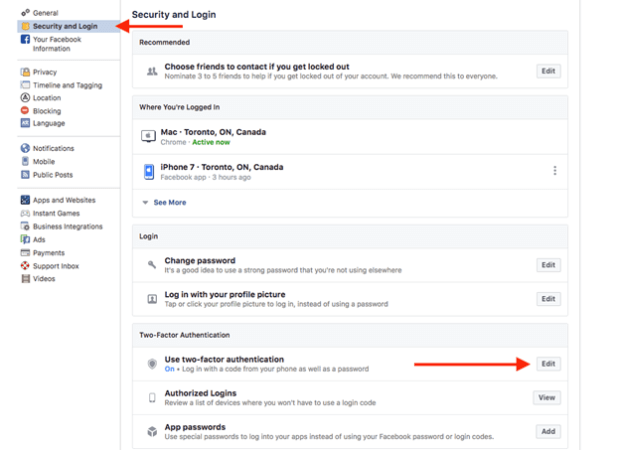Image resolution: width=620 pixels, height=450 pixels.
Task: Click the Payments icon in sidebar
Action: [x=25, y=253]
